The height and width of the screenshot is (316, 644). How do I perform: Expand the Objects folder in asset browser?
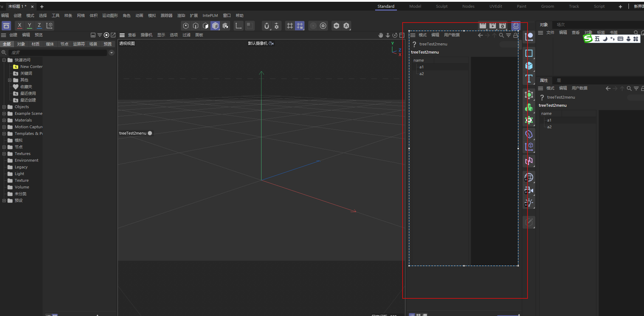pyautogui.click(x=4, y=107)
